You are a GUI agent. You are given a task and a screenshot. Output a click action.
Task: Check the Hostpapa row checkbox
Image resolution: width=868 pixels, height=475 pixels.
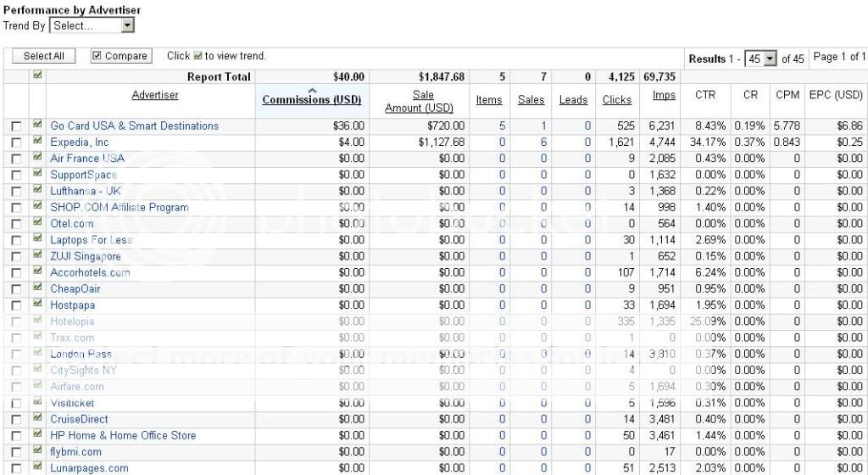[x=16, y=305]
